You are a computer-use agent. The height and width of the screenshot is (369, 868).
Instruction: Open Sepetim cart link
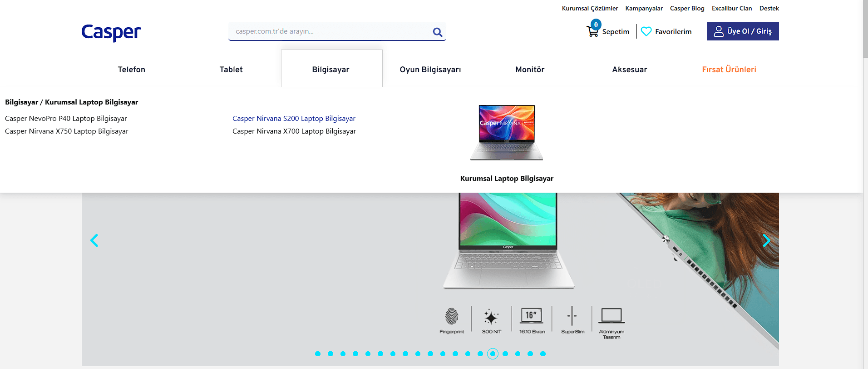point(616,31)
